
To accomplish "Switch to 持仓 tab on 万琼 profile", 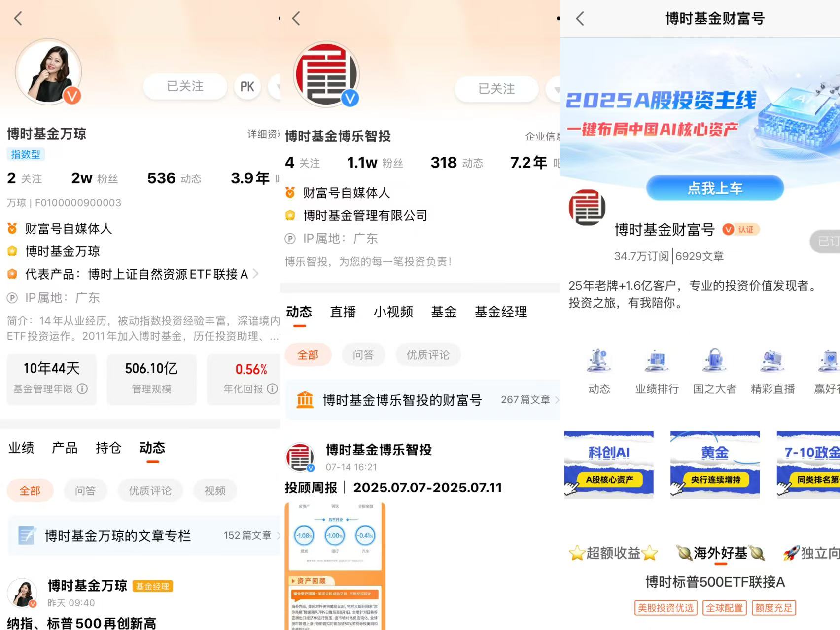I will coord(108,448).
